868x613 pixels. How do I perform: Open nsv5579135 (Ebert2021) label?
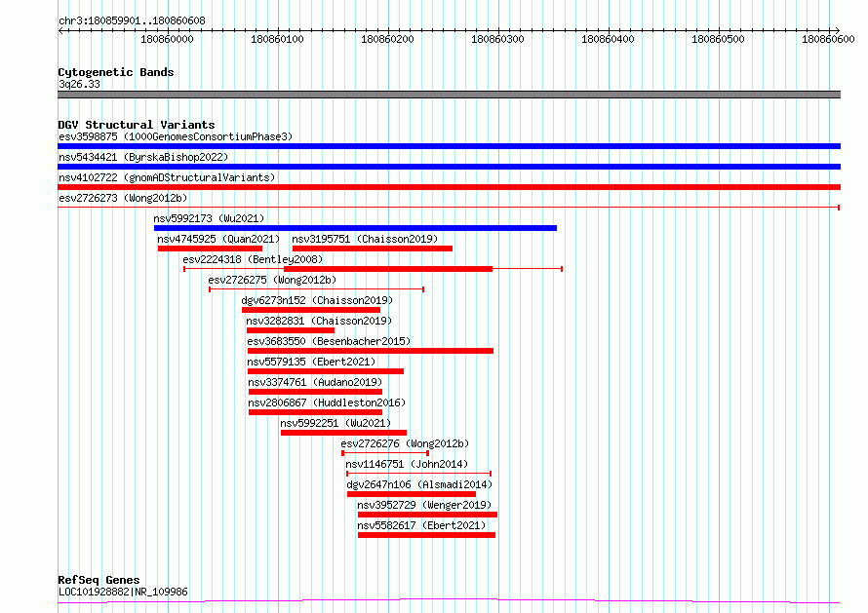point(312,362)
